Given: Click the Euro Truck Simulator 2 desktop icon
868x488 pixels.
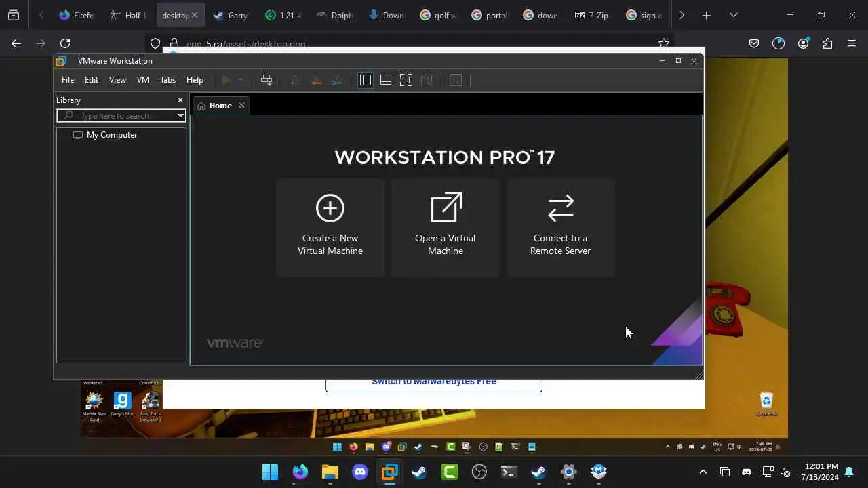Looking at the screenshot, I should click(150, 406).
